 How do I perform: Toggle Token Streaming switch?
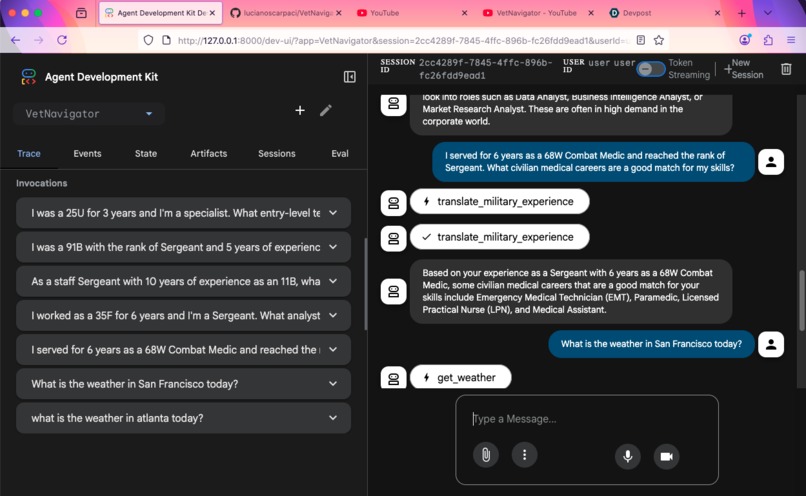click(650, 69)
